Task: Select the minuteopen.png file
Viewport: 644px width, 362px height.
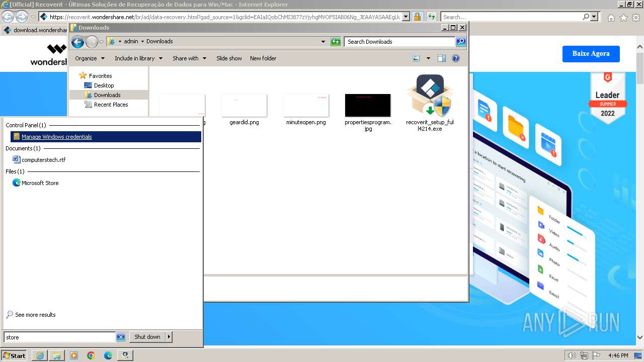Action: pos(306,109)
